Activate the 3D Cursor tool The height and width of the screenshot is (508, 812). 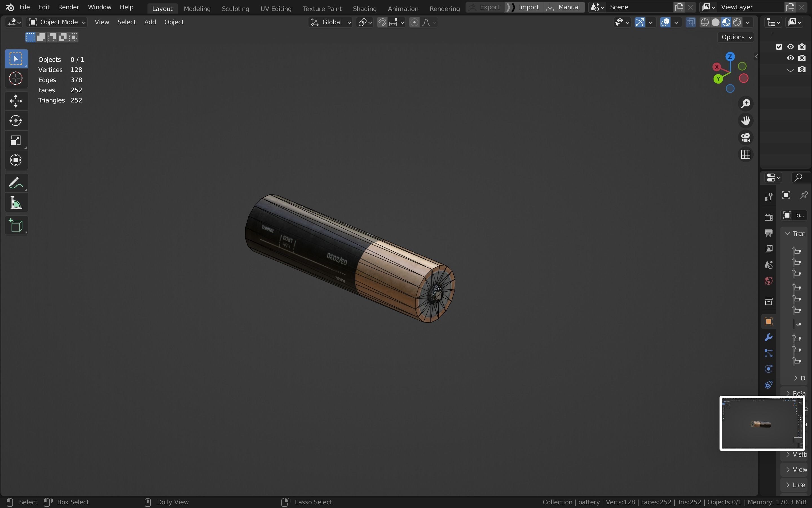[x=16, y=78]
